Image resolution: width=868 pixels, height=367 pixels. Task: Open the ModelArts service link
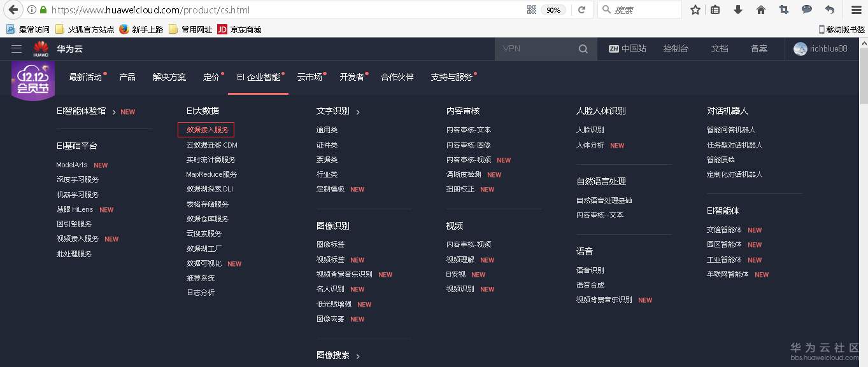[71, 165]
